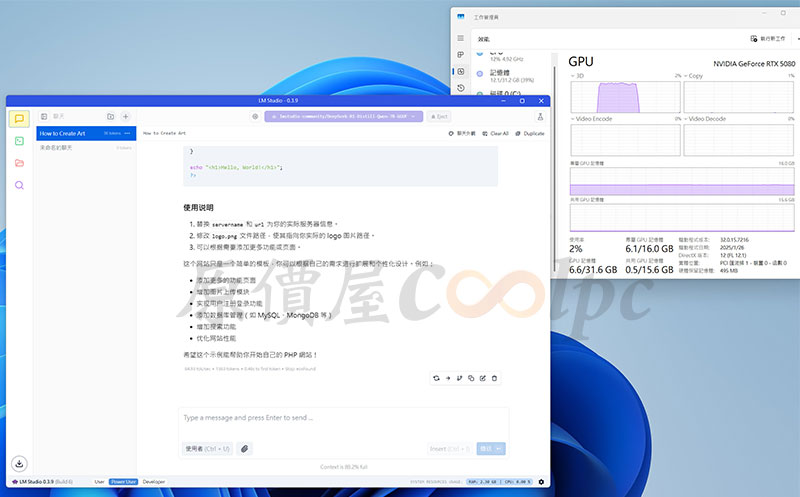Edit the assistant message
The image size is (800, 497).
[483, 378]
